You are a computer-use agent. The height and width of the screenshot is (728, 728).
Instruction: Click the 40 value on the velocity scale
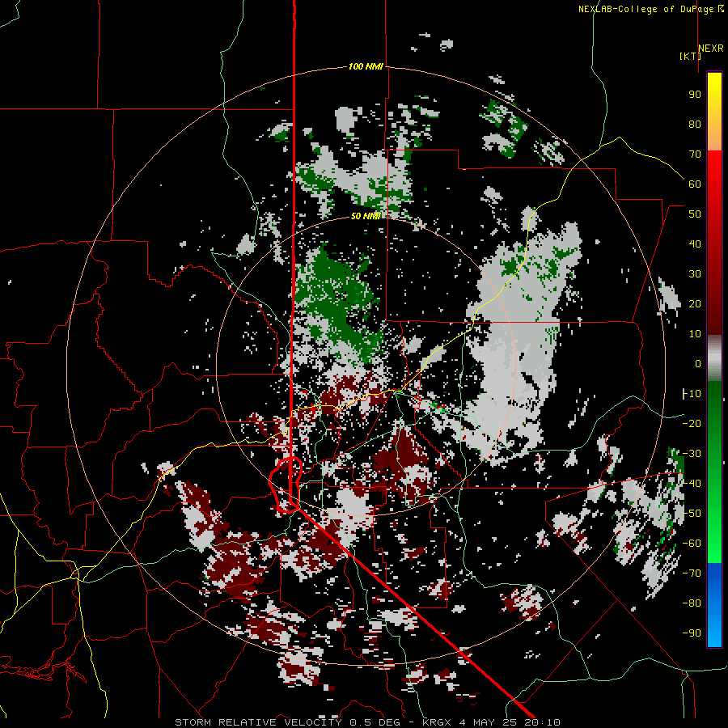pyautogui.click(x=695, y=244)
